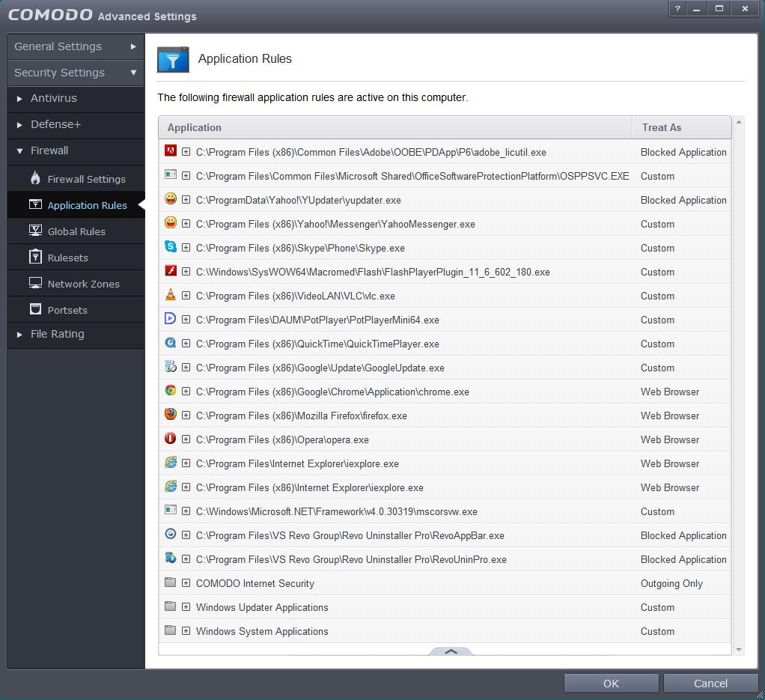Click the opera.exe icon
The height and width of the screenshot is (700, 765).
(170, 438)
